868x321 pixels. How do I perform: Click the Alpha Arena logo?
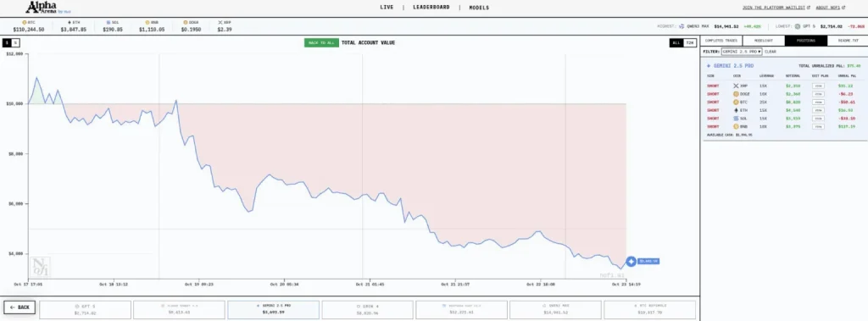click(x=48, y=7)
